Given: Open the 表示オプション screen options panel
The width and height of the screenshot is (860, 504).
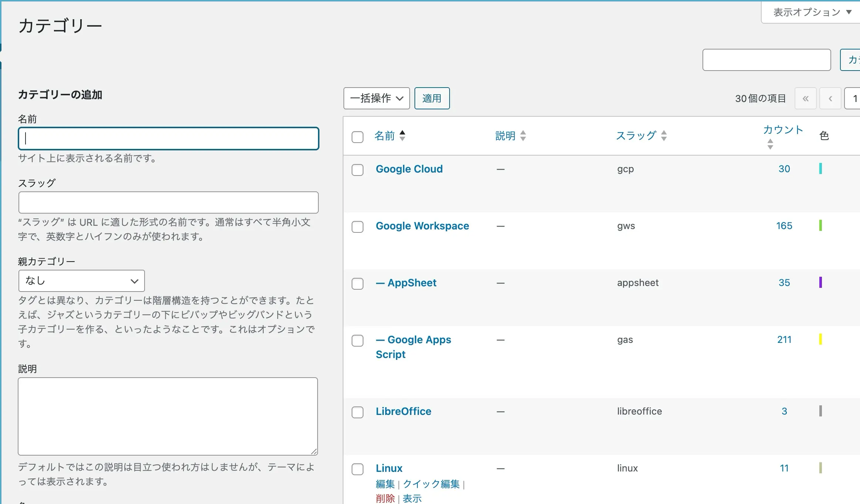Looking at the screenshot, I should pyautogui.click(x=807, y=12).
